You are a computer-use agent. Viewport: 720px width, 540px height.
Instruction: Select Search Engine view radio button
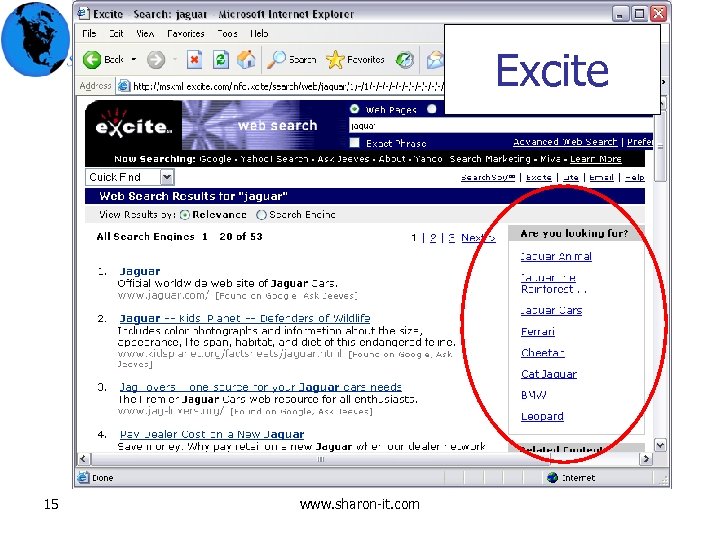pos(261,215)
